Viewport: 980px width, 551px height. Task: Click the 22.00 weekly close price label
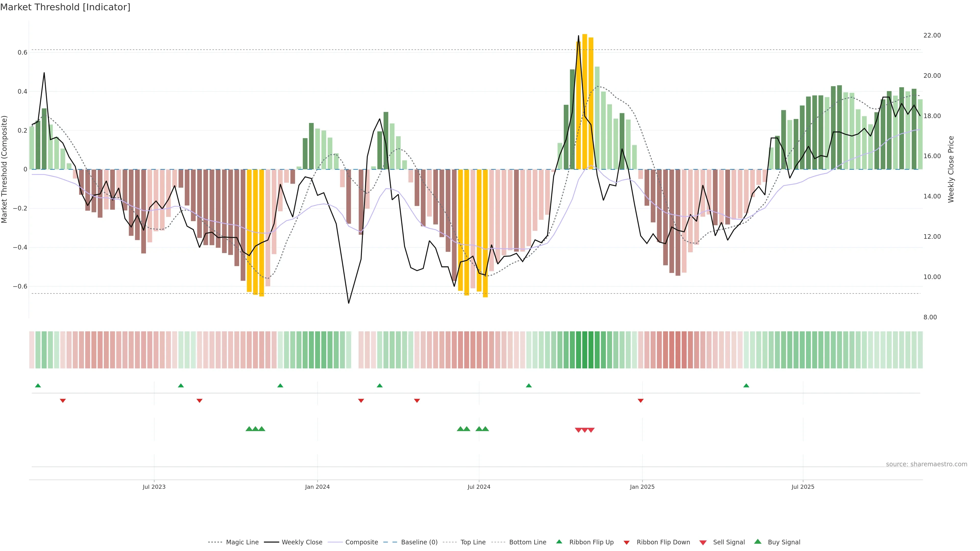click(932, 35)
